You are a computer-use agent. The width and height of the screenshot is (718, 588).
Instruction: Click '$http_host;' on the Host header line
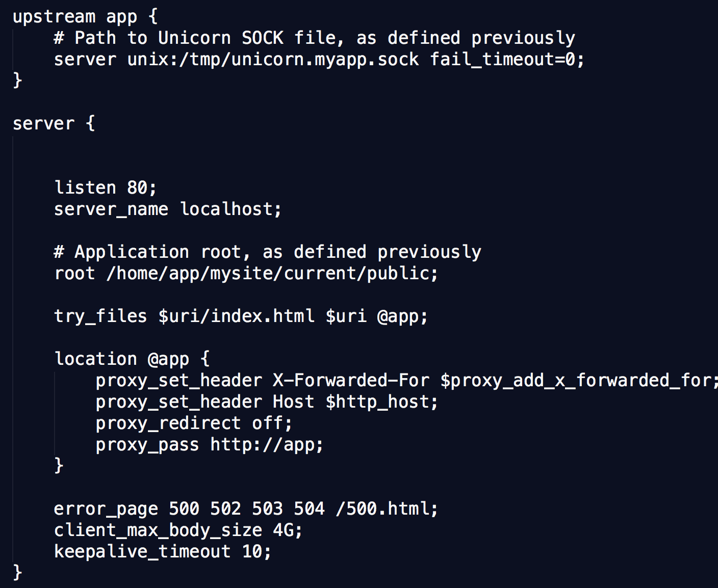[x=382, y=402]
